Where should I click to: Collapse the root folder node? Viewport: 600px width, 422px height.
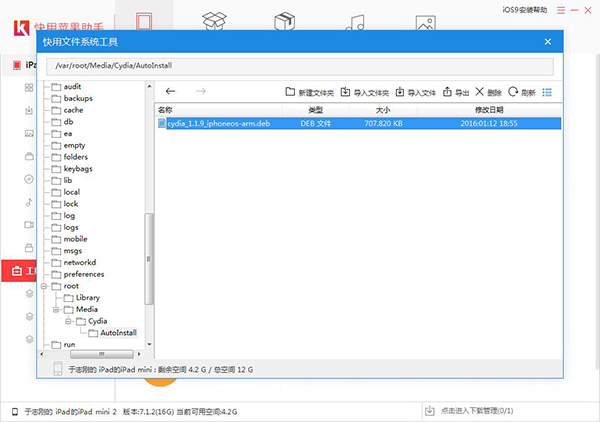click(x=44, y=286)
